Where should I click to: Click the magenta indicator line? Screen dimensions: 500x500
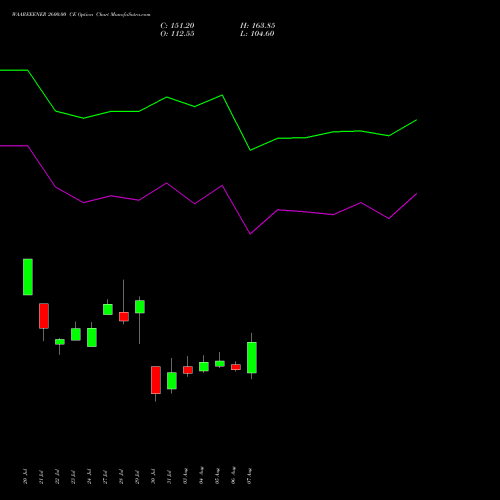tap(208, 190)
